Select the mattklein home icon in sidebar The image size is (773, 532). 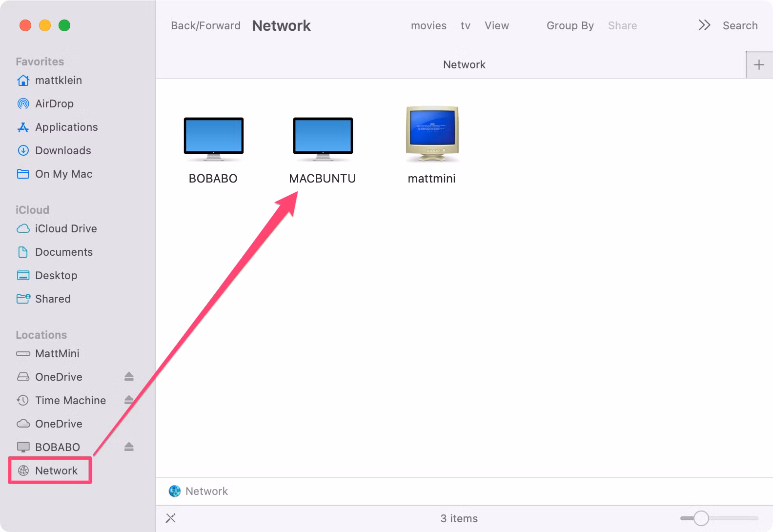coord(23,81)
